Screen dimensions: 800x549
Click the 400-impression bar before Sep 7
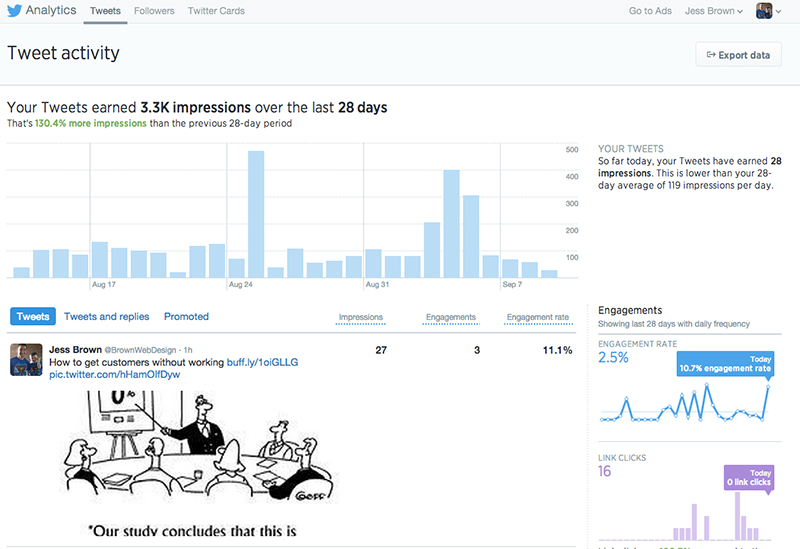(x=452, y=223)
